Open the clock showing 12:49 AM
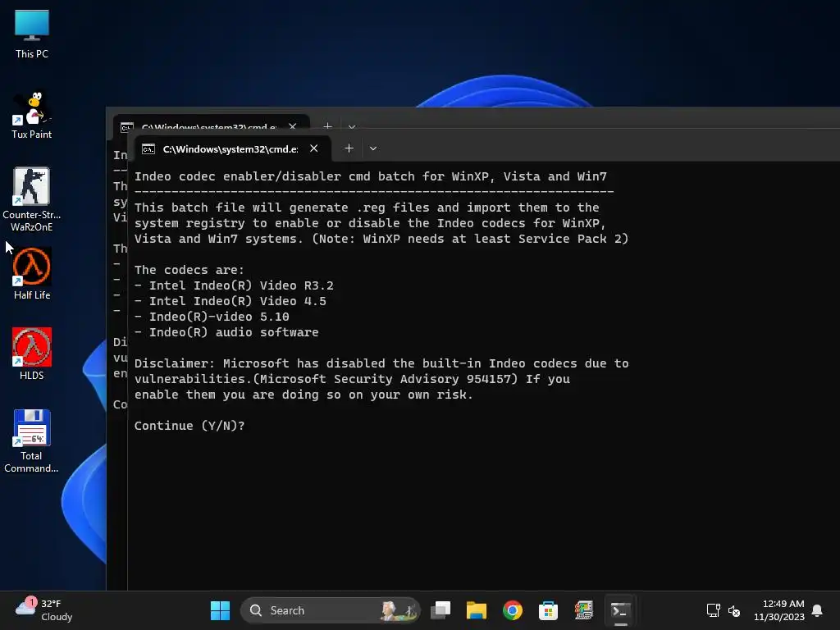840x630 pixels. point(779,610)
